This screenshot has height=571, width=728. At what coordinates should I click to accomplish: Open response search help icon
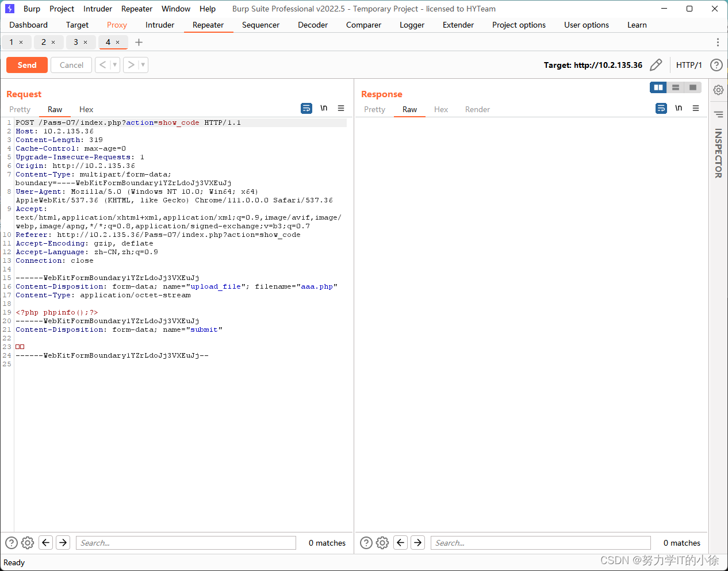[366, 542]
